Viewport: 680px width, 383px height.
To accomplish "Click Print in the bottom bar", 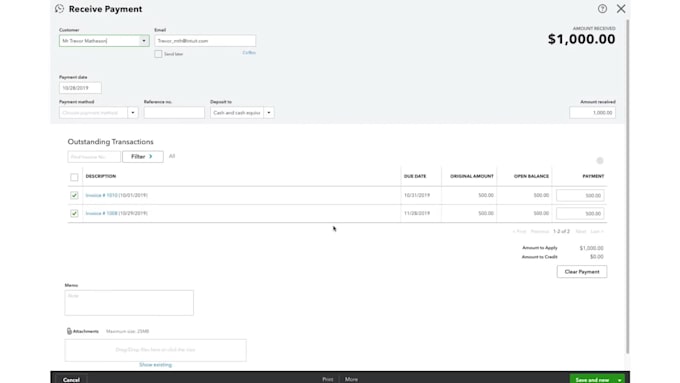I will coord(327,379).
